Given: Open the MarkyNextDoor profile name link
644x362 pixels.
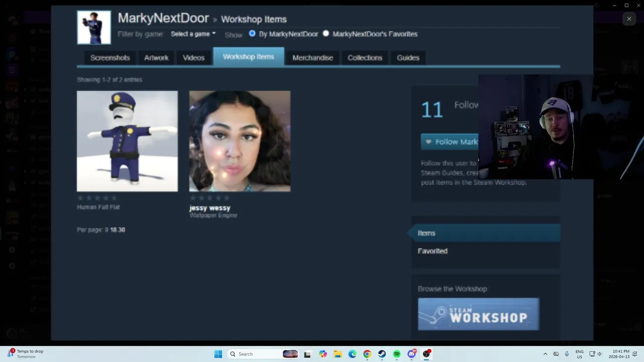Looking at the screenshot, I should click(163, 18).
